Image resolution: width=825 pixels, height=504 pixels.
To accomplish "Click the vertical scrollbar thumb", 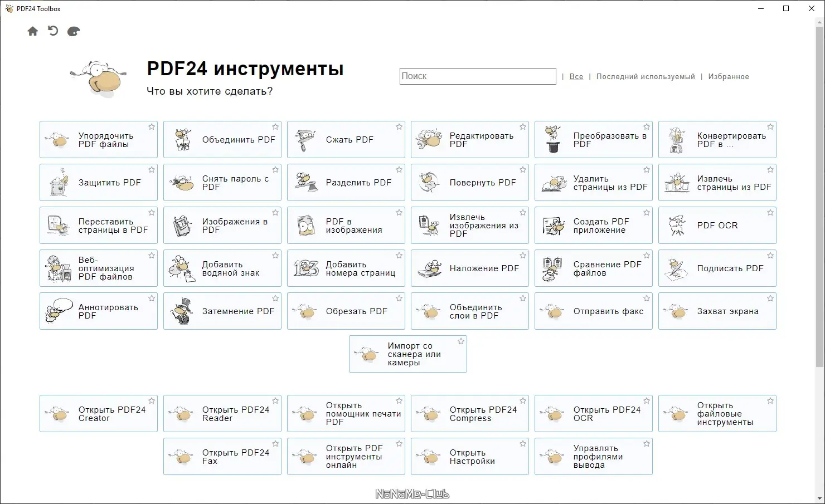I will 819,197.
